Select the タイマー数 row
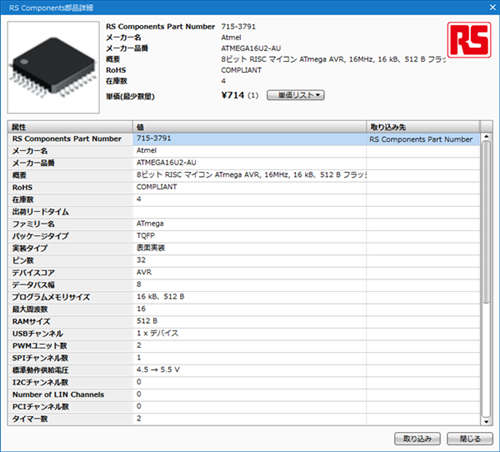 (244, 419)
